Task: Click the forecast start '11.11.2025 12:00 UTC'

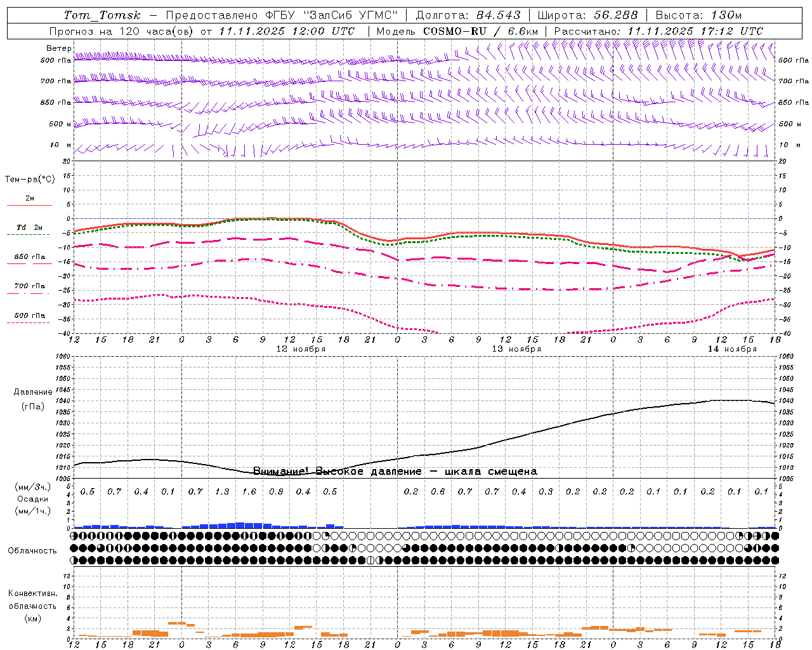Action: click(x=287, y=31)
